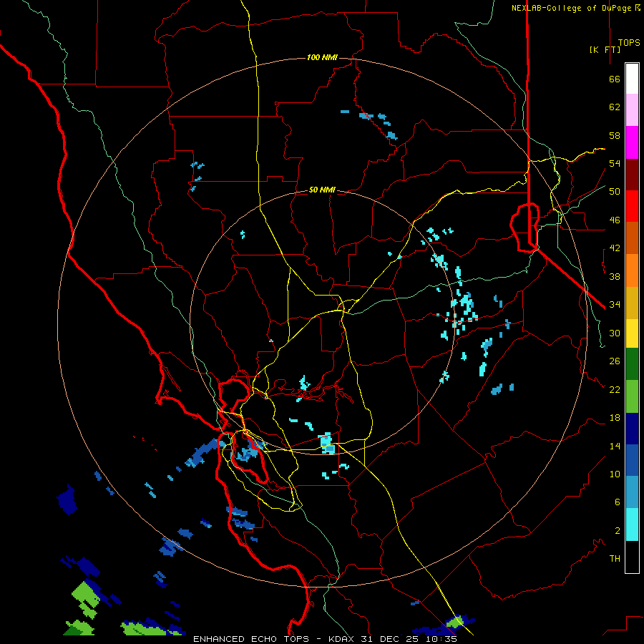Click the white swatch in the tops legend
This screenshot has width=644, height=644.
point(632,79)
